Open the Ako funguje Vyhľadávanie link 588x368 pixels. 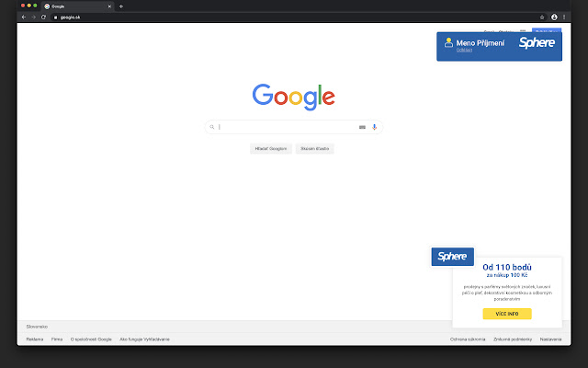(x=144, y=339)
